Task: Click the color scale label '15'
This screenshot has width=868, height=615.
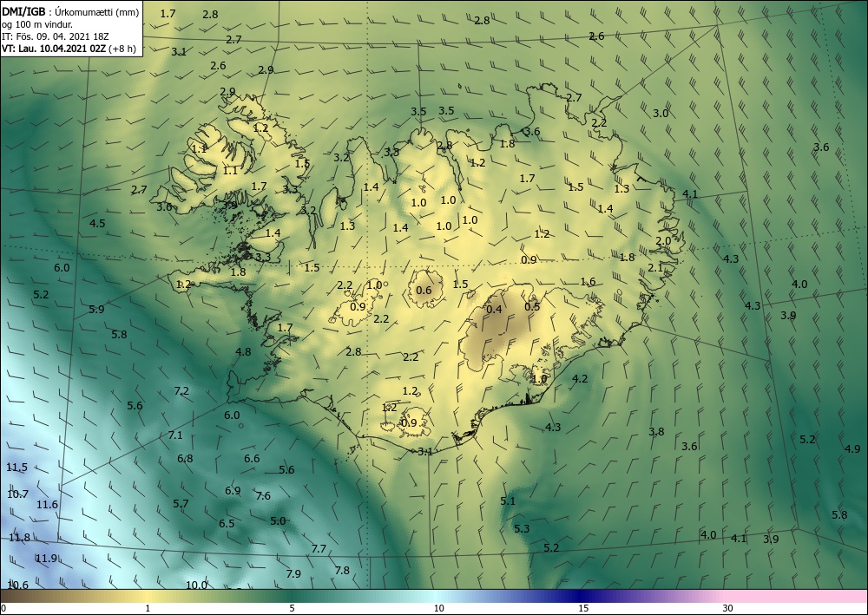Action: (583, 608)
